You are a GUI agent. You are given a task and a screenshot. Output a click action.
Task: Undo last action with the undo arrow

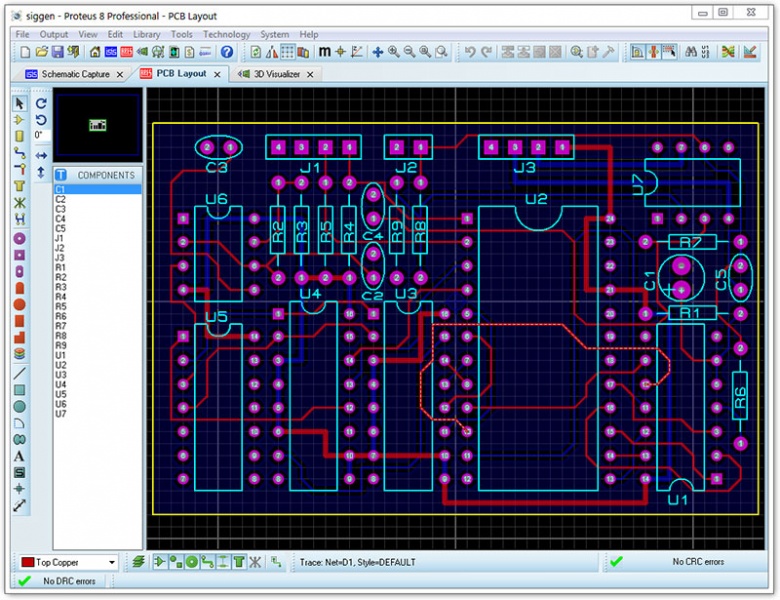coord(470,52)
